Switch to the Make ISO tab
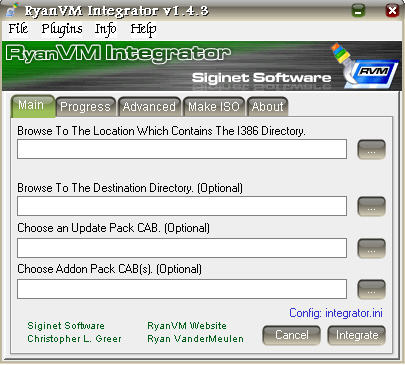Viewport: 405px width, 365px height. coord(214,107)
